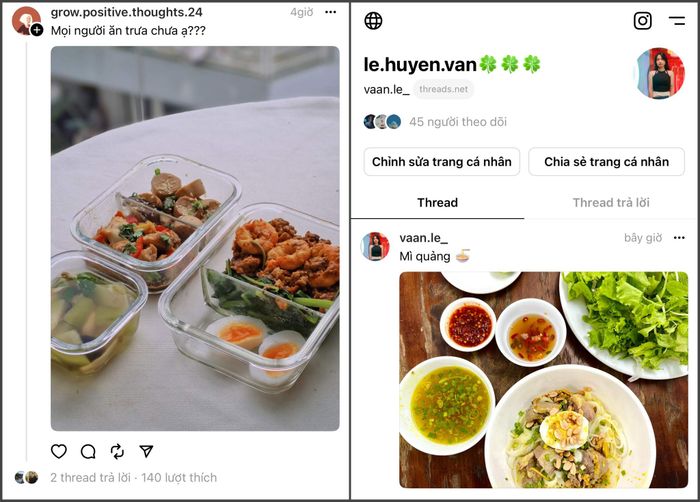Open the threads.net badge
The height and width of the screenshot is (502, 700).
click(443, 89)
